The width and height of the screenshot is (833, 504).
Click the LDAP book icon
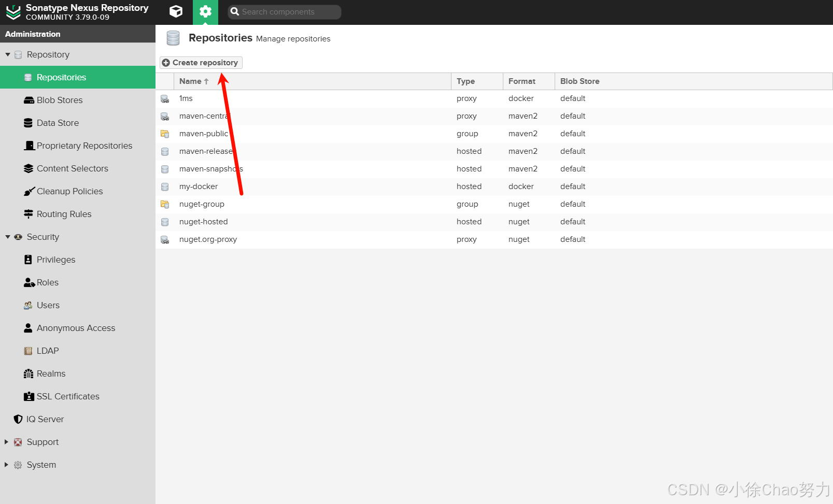(x=28, y=351)
